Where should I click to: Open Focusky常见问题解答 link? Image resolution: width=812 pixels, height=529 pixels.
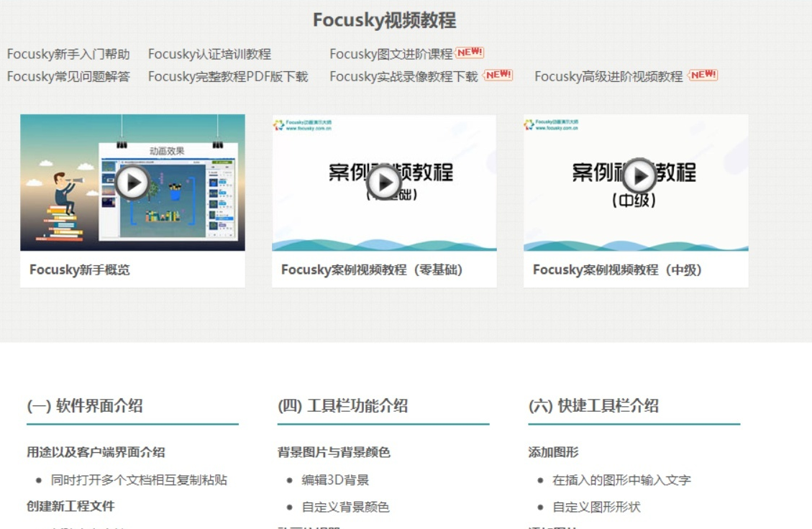[x=68, y=77]
